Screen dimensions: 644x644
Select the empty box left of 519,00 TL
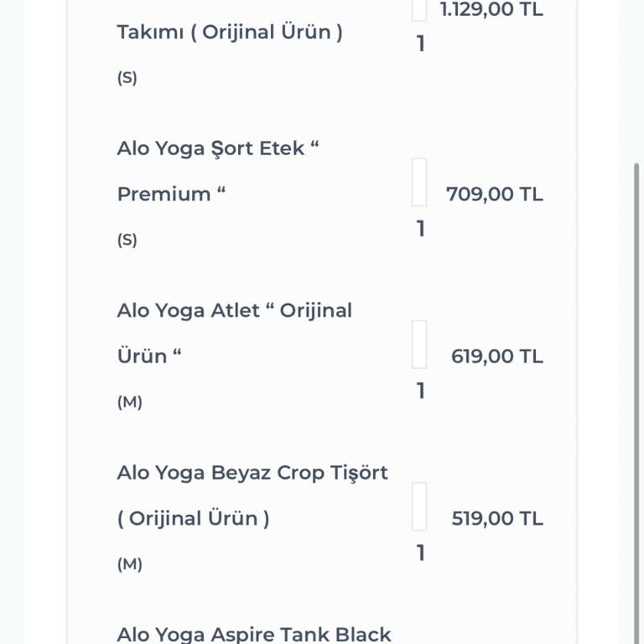419,506
